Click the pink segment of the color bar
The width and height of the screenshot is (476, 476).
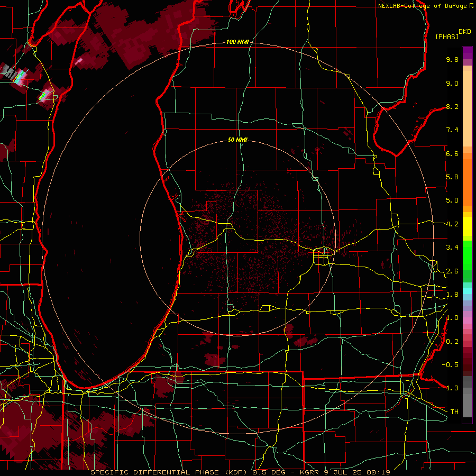tap(467, 321)
